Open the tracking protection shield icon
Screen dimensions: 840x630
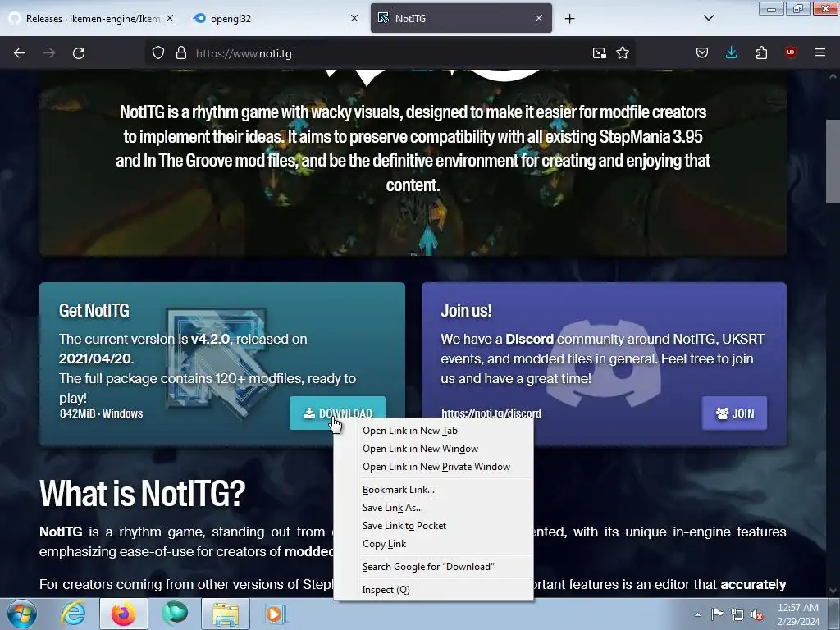[158, 53]
